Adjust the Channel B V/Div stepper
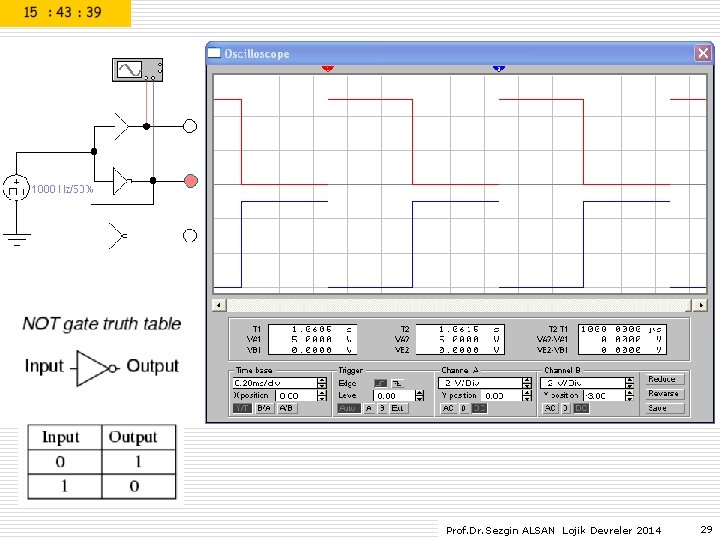 pos(630,382)
